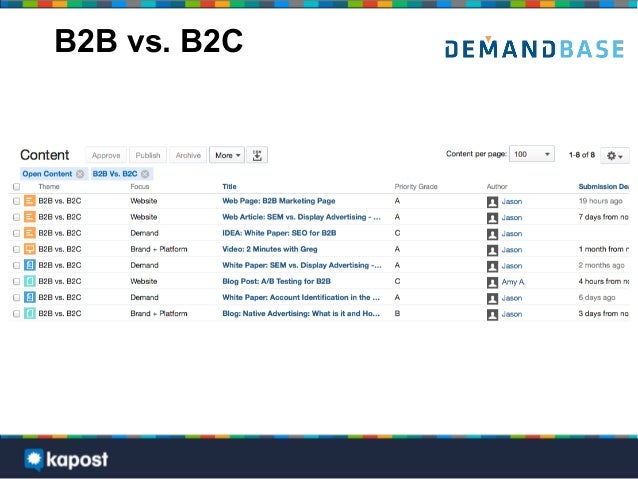
Task: Click author avatar in Web Article: SEM row
Action: pyautogui.click(x=492, y=218)
